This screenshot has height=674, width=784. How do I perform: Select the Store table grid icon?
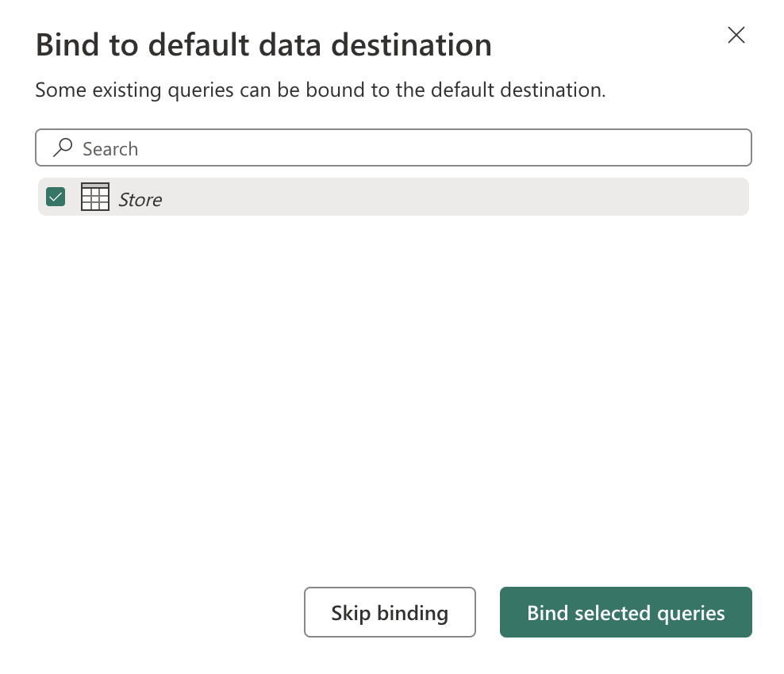point(95,197)
